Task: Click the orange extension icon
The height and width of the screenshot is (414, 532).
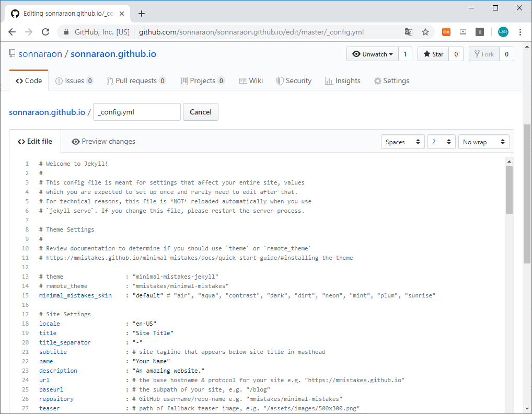Action: [446, 32]
